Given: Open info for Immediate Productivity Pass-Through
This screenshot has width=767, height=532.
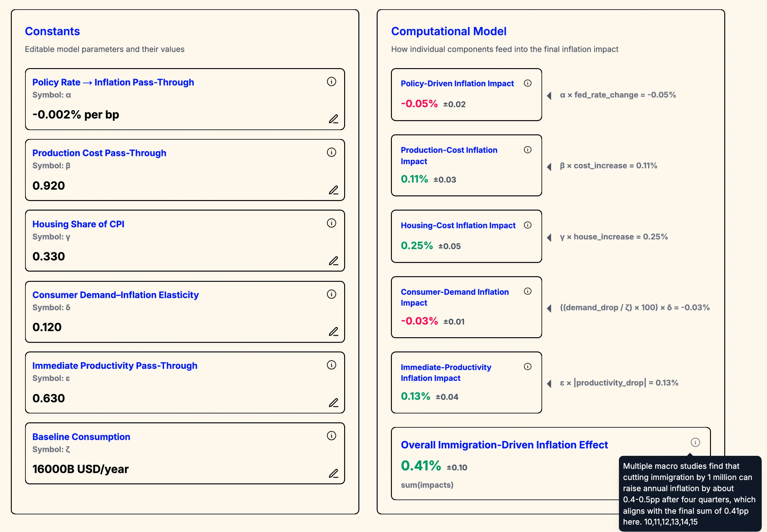Looking at the screenshot, I should [x=331, y=365].
